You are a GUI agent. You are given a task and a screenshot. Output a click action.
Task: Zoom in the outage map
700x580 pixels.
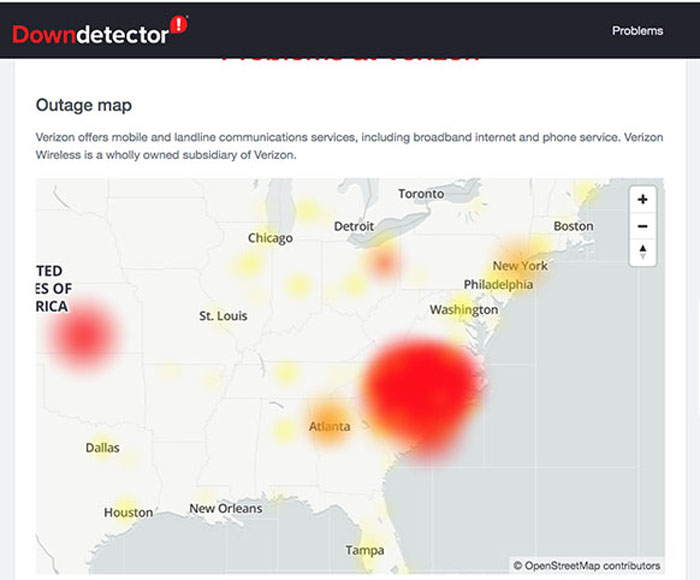click(642, 199)
